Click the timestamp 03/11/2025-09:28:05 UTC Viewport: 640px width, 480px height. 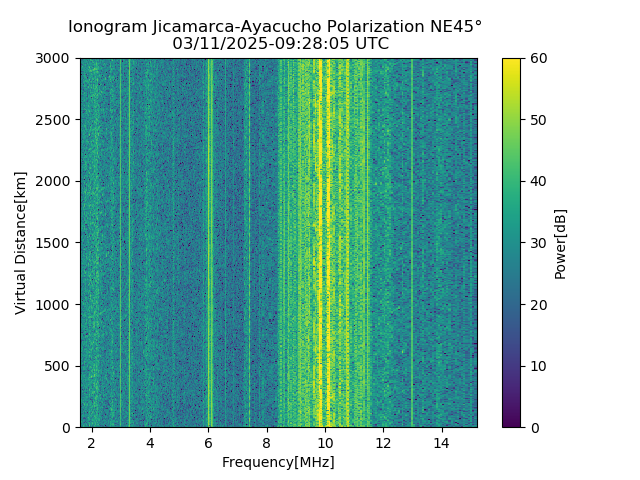[x=280, y=43]
